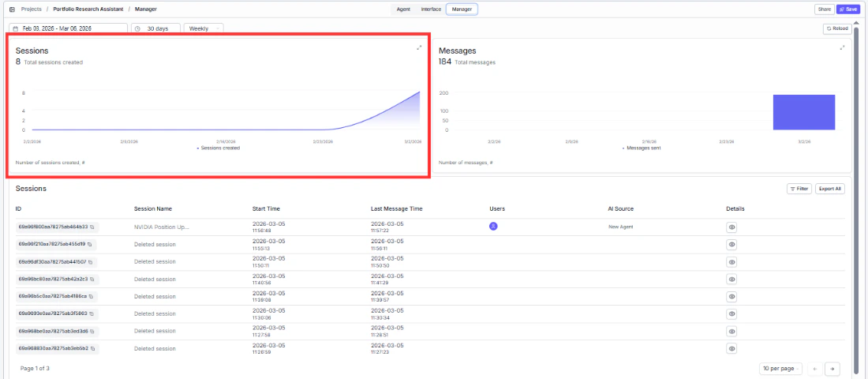
Task: Open the 30 days range selector
Action: (x=155, y=28)
